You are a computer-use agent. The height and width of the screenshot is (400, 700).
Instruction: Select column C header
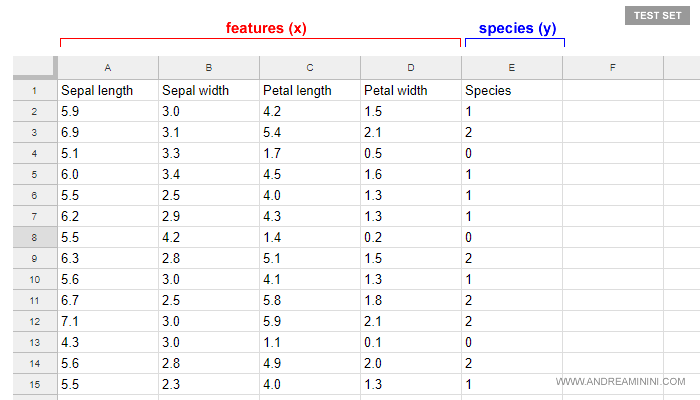pos(310,67)
